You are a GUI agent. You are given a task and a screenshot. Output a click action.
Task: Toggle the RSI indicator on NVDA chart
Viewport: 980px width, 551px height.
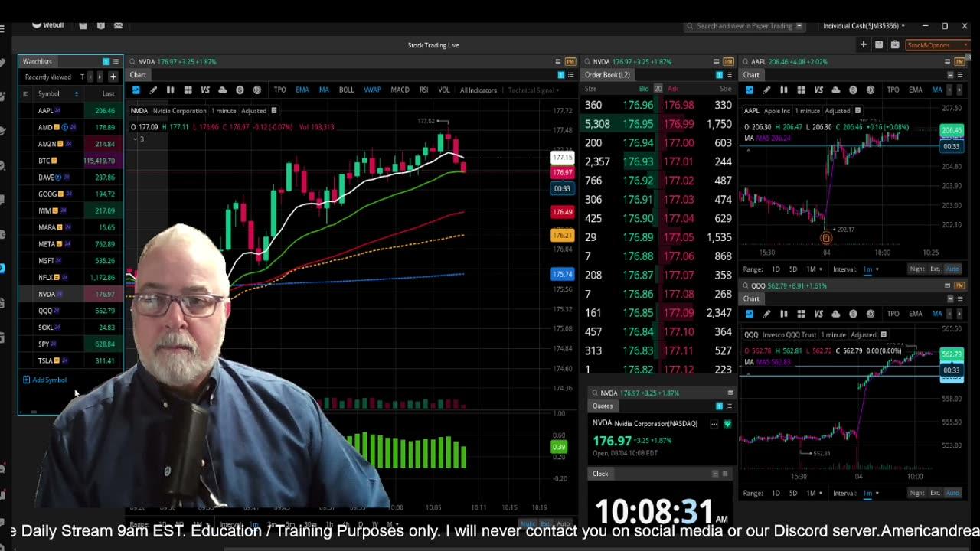(423, 90)
